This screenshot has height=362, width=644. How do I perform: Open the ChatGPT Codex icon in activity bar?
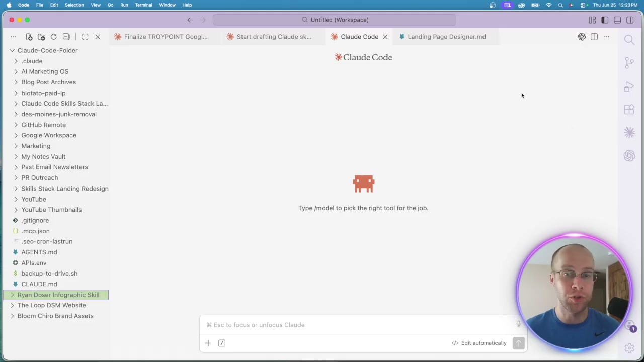click(x=629, y=156)
